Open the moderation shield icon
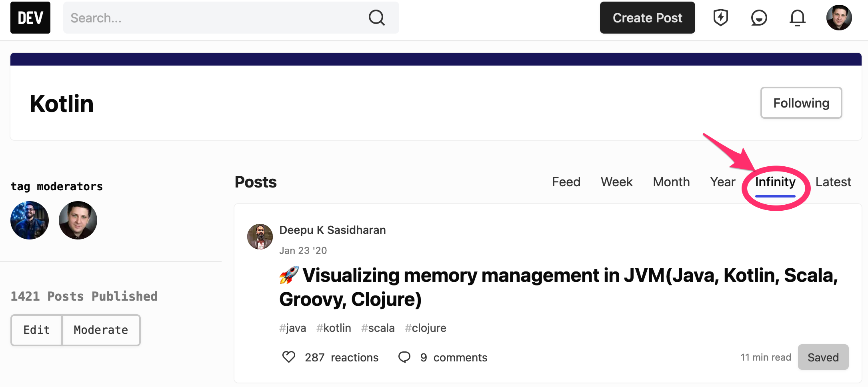The image size is (868, 387). (x=721, y=18)
